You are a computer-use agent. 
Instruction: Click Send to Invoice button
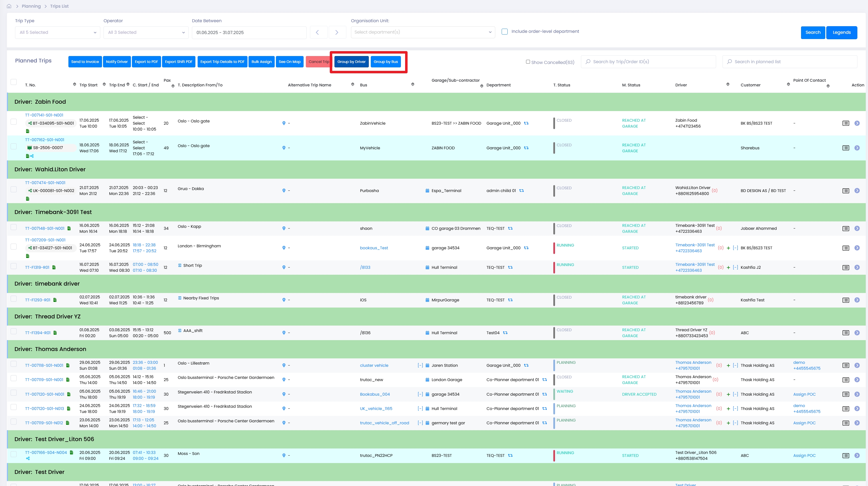85,62
